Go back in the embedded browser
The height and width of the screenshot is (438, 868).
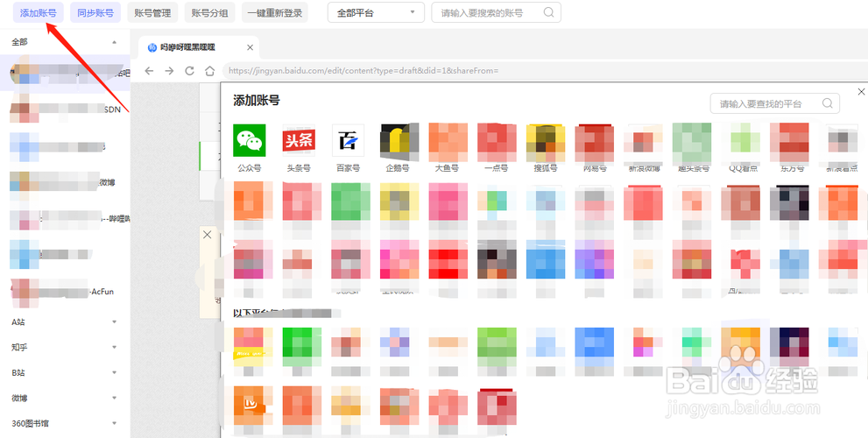pyautogui.click(x=149, y=71)
